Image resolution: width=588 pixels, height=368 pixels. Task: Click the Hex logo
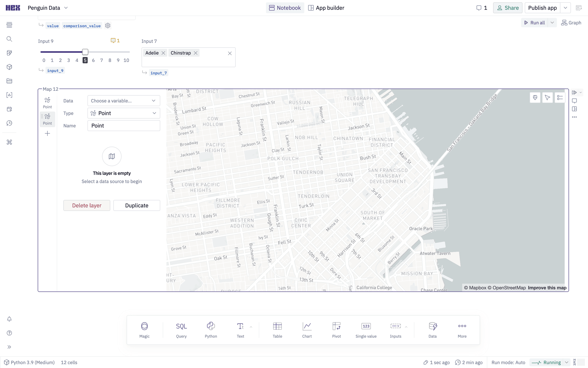pos(13,8)
